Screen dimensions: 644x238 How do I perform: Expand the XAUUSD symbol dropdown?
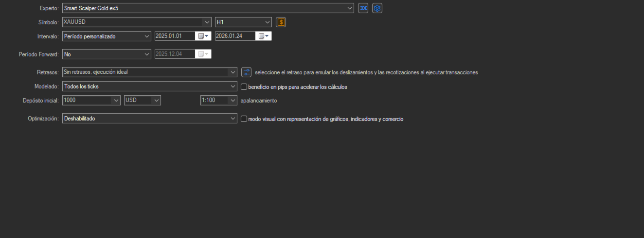[x=207, y=22]
